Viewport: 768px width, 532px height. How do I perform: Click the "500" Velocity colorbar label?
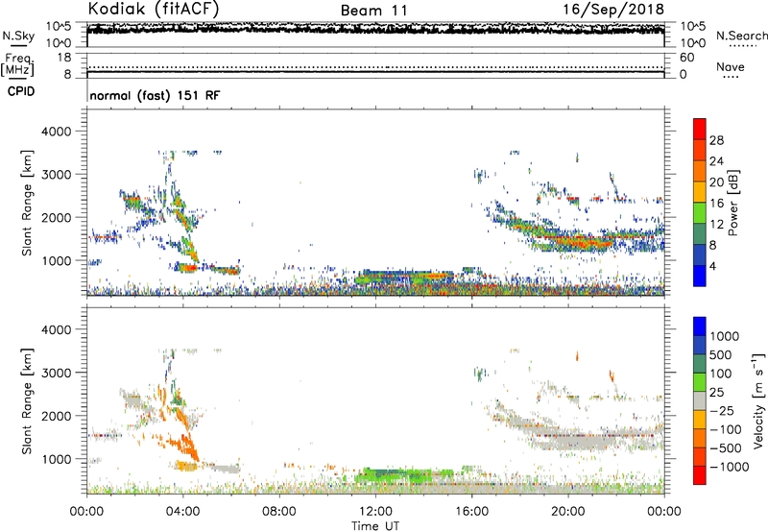721,354
